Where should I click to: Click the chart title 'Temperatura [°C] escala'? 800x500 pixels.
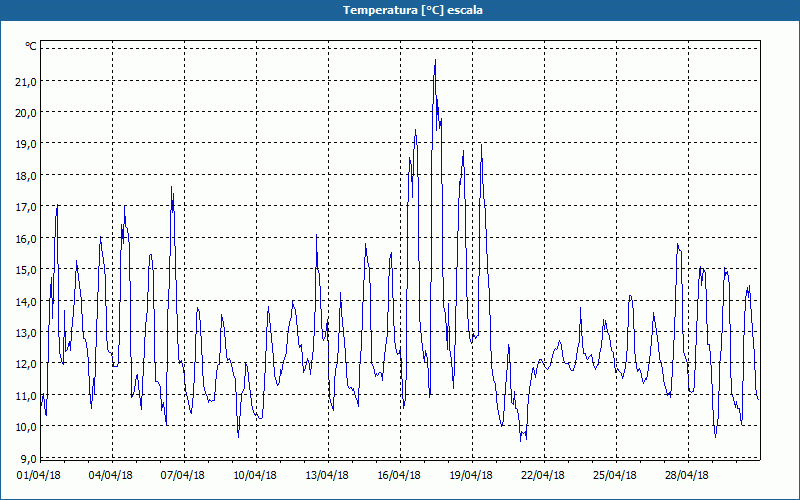coord(413,10)
